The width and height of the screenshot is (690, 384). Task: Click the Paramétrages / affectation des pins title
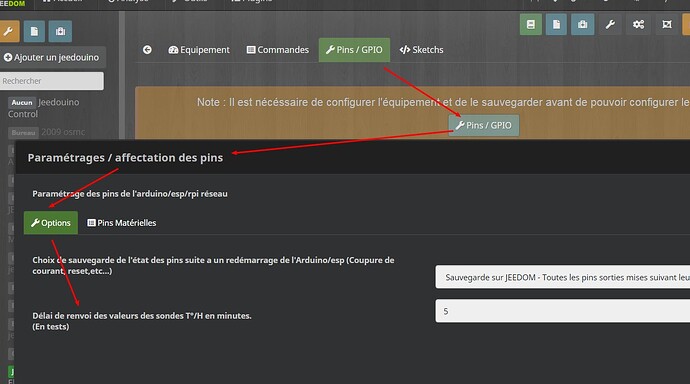pos(125,157)
